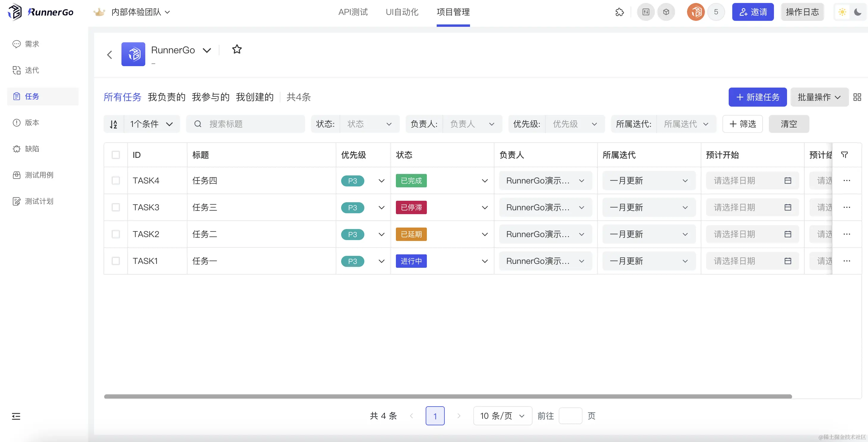This screenshot has width=868, height=442.
Task: Open the plugin puzzle icon in header
Action: tap(619, 12)
